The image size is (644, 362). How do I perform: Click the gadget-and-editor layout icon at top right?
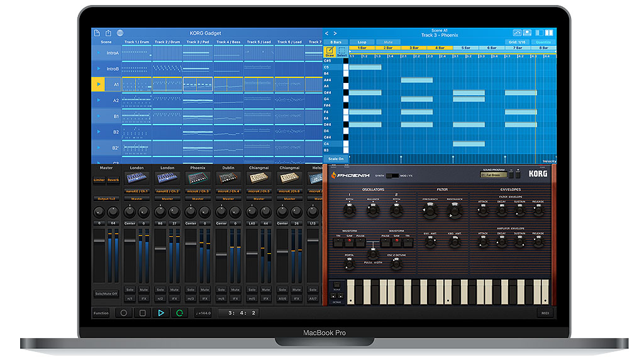click(527, 33)
